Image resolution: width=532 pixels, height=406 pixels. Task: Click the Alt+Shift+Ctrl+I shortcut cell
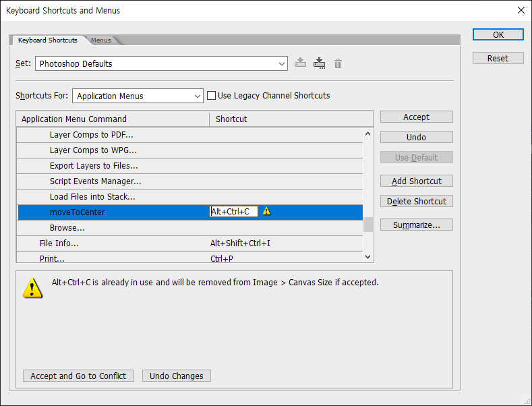240,243
